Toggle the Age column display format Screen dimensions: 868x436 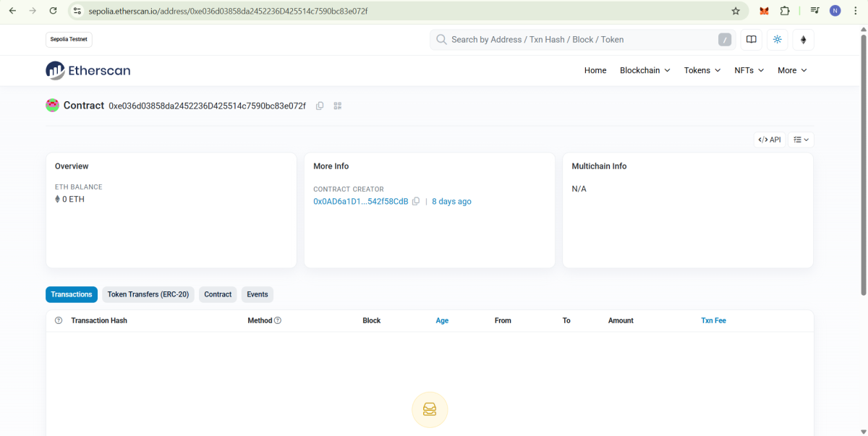point(442,320)
